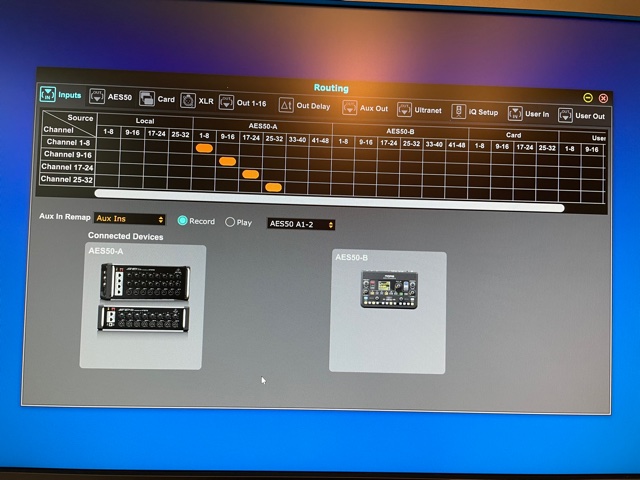Click the iQ Setup speaker icon
This screenshot has height=480, width=640.
[x=458, y=111]
